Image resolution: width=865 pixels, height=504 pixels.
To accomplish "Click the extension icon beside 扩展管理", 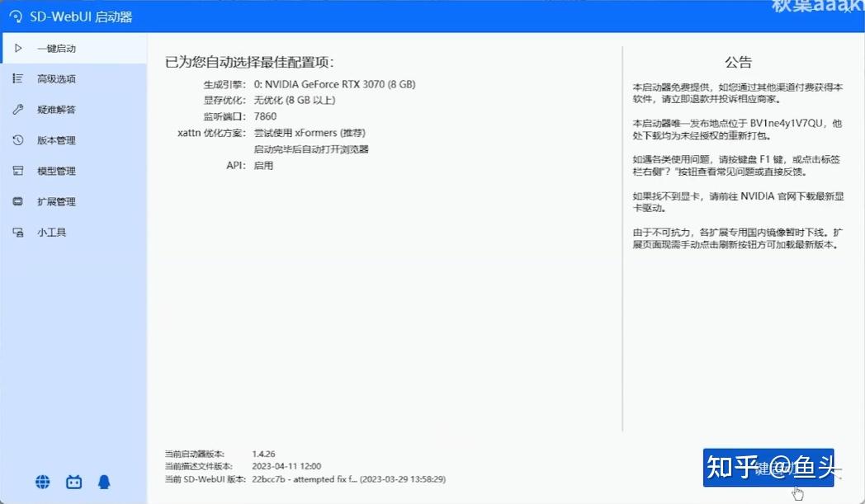I will [17, 201].
